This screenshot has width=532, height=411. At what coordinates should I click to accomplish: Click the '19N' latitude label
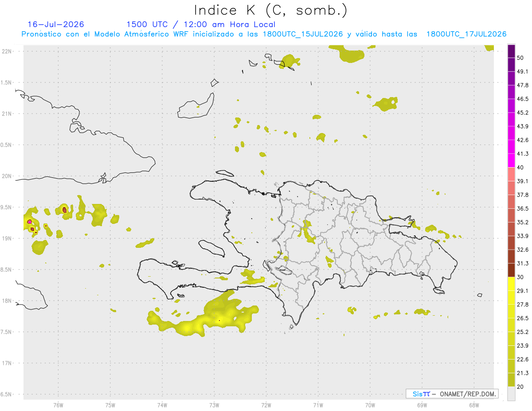coord(6,239)
